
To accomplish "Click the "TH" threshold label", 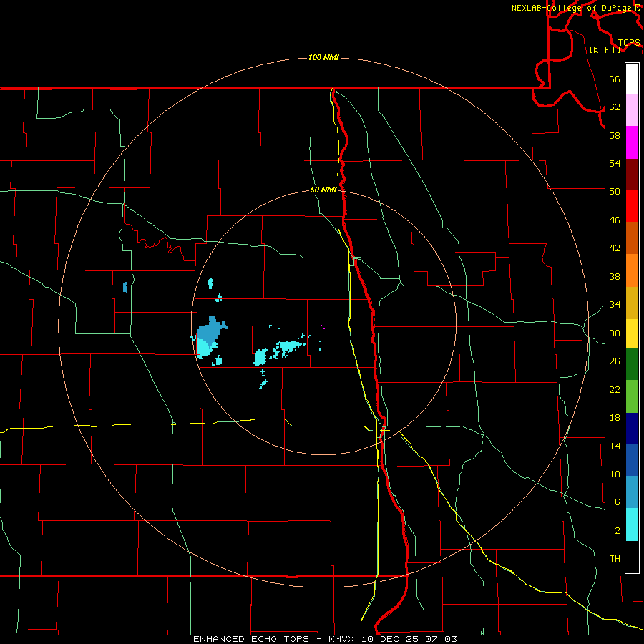I will click(x=615, y=559).
